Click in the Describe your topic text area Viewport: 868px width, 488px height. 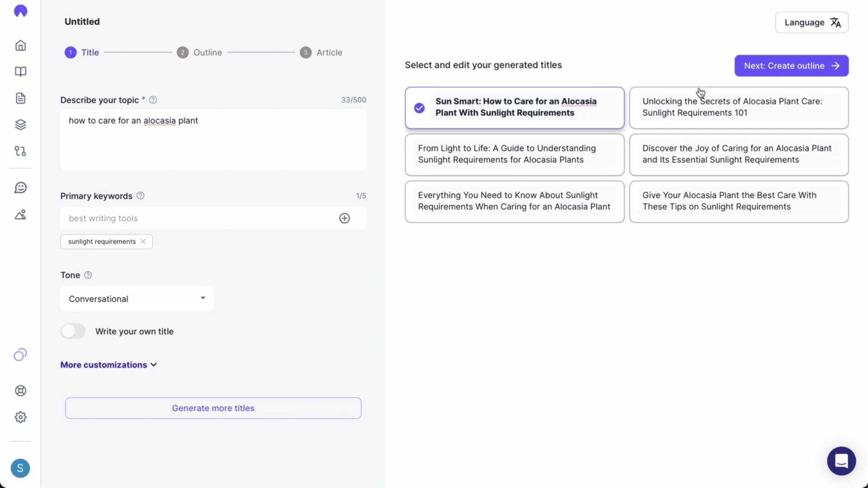[213, 140]
